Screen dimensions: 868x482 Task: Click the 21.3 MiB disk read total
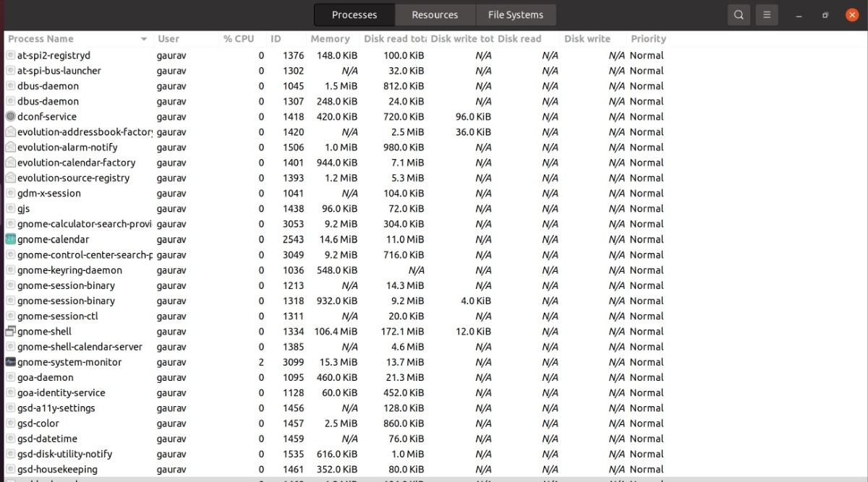(405, 377)
